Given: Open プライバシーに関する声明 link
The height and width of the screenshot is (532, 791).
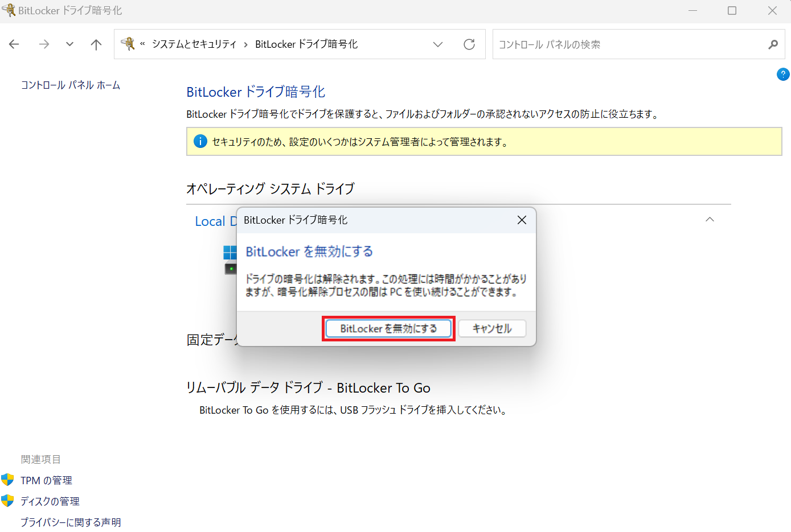Looking at the screenshot, I should tap(71, 522).
